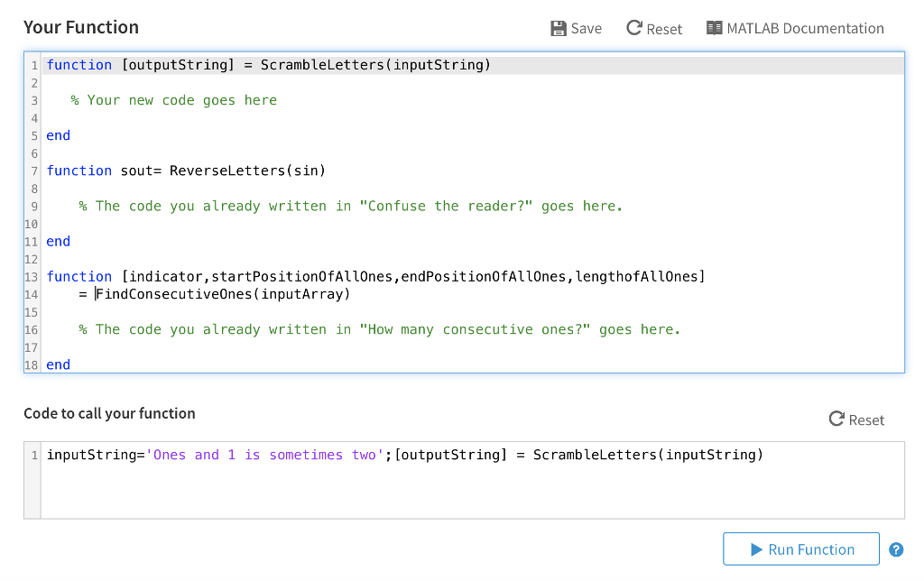Place cursor on the ScrambleLetters function declaration
The width and height of the screenshot is (924, 581).
click(271, 64)
